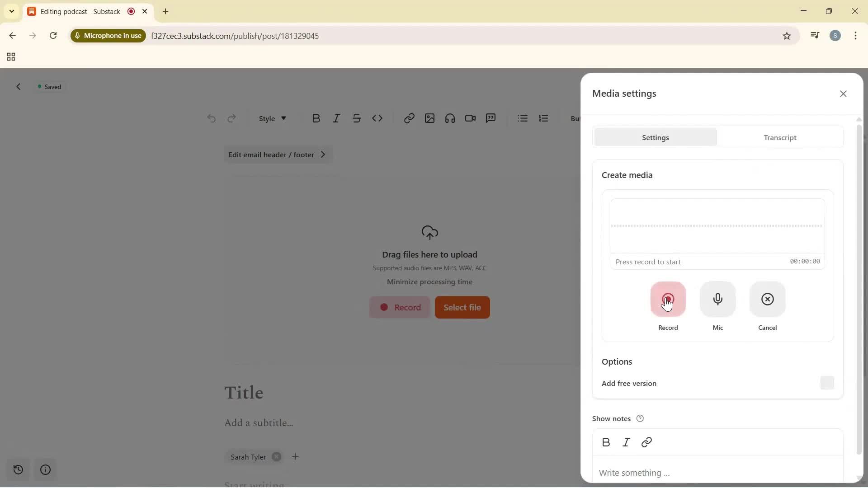Screen dimensions: 868x488
Task: Open the Style dropdown in the editor
Action: point(271,118)
